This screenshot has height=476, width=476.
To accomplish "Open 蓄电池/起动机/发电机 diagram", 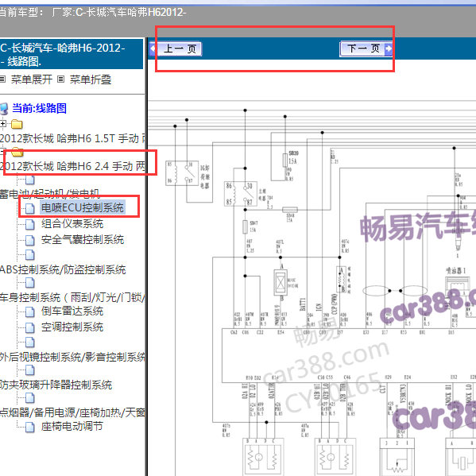I will 49,194.
